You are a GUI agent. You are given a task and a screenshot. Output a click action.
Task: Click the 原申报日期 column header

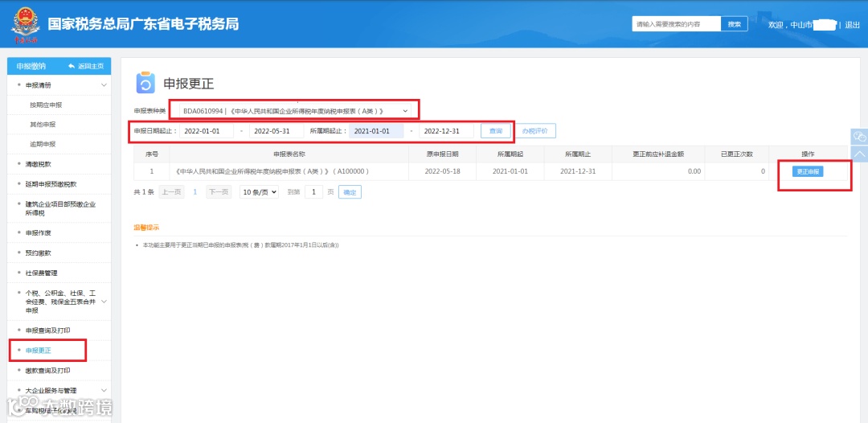442,154
